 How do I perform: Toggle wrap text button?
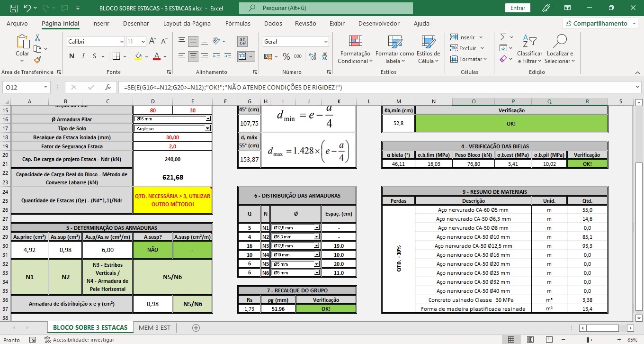(242, 42)
